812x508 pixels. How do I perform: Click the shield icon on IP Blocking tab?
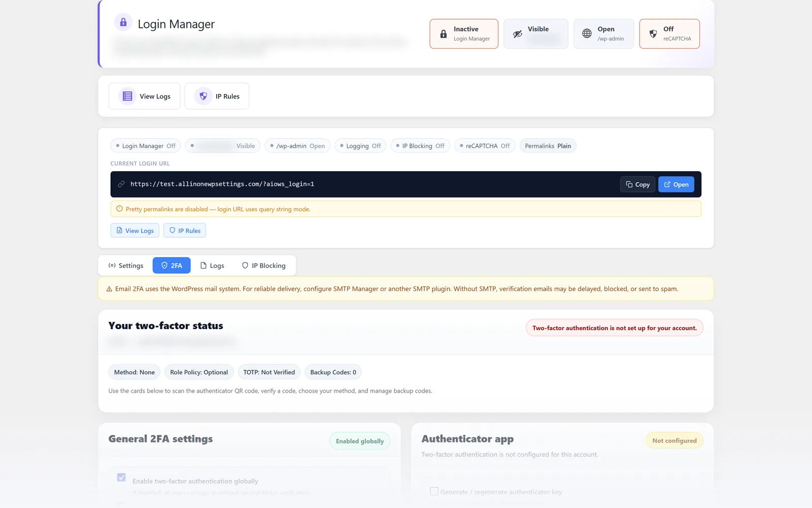pos(245,266)
